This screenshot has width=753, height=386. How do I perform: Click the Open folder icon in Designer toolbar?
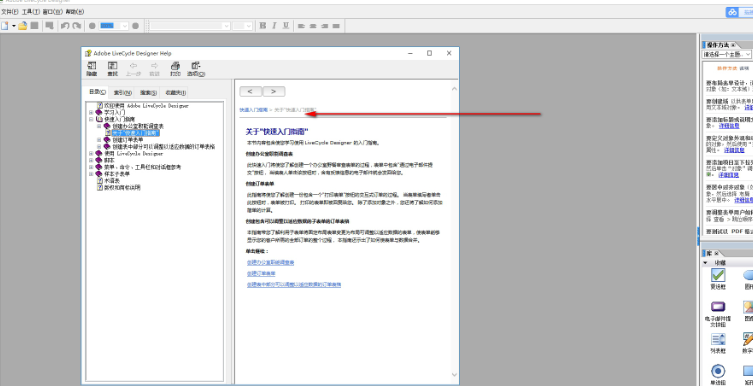pyautogui.click(x=23, y=26)
